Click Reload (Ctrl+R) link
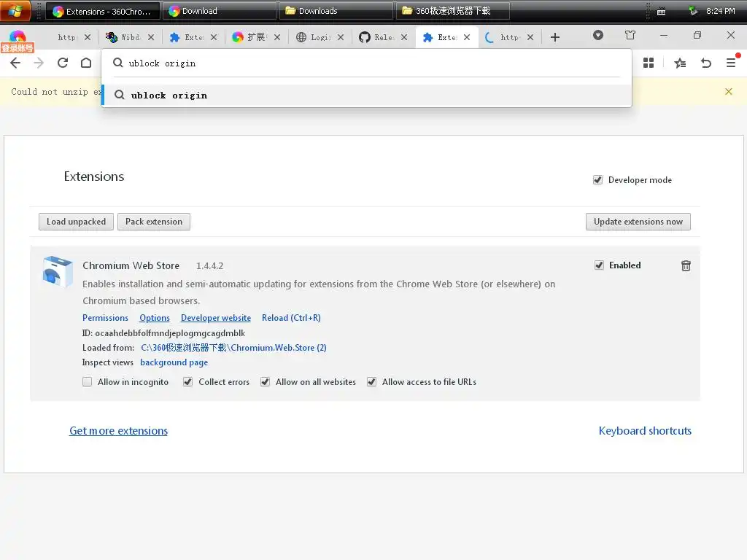 tap(291, 318)
